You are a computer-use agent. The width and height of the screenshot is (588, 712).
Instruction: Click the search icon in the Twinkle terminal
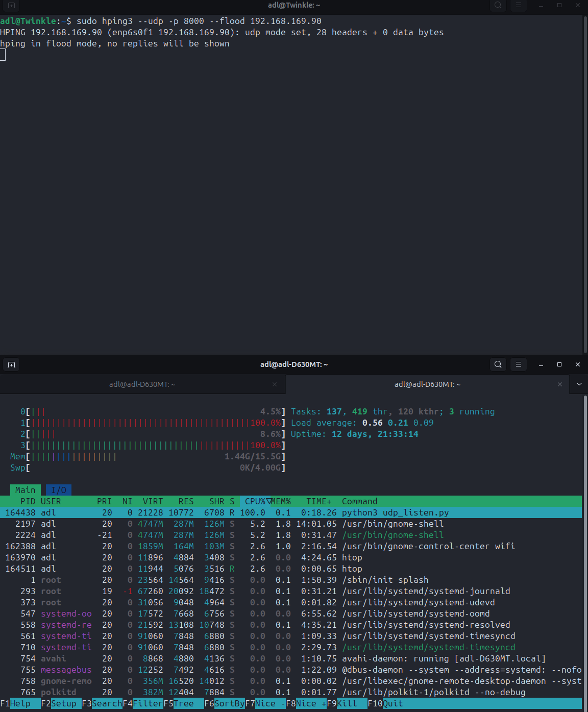tap(498, 5)
